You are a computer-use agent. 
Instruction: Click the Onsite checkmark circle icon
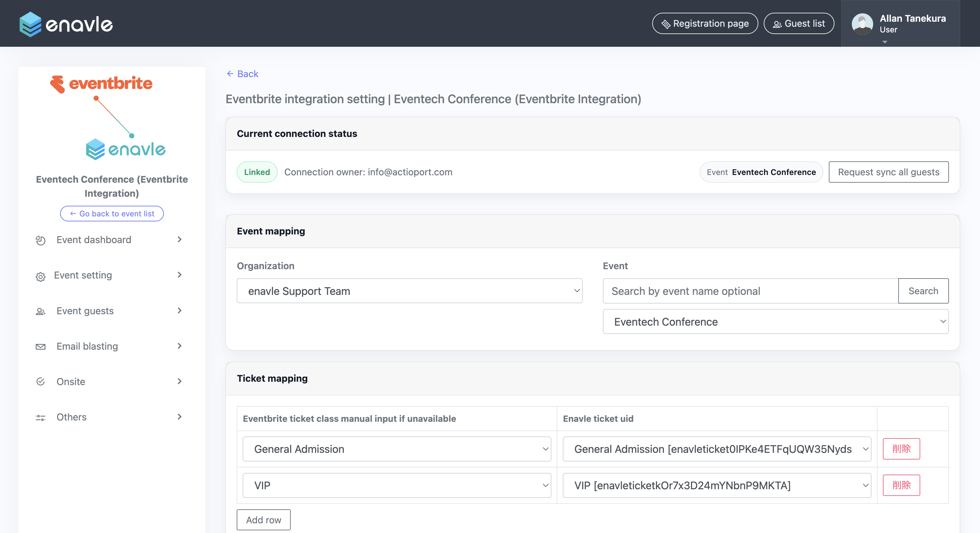click(40, 381)
